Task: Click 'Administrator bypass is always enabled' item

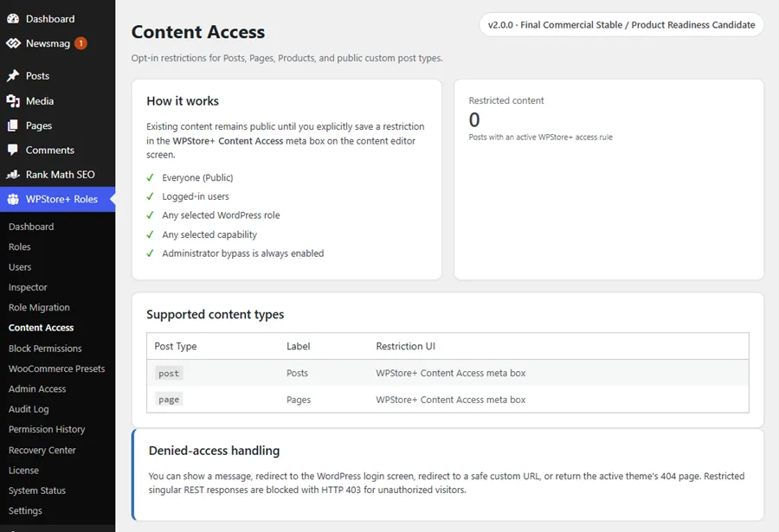Action: pyautogui.click(x=242, y=253)
